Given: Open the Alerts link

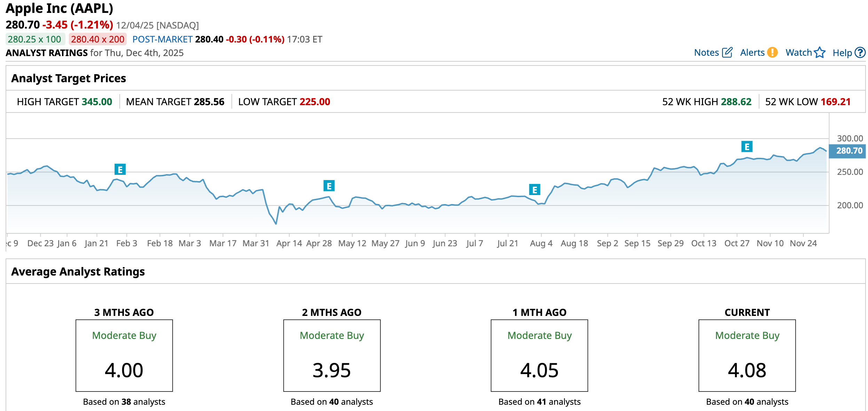Looking at the screenshot, I should coord(752,53).
